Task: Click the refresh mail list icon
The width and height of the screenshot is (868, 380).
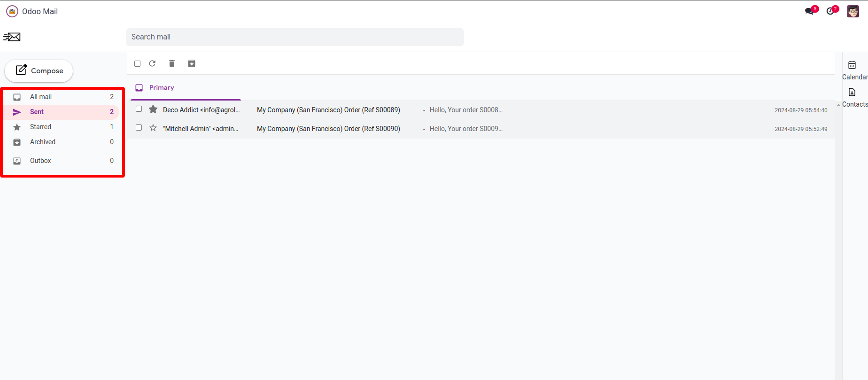Action: click(152, 63)
